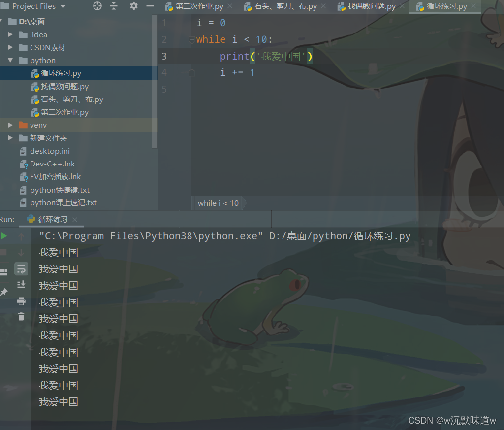Screen dimensions: 504x430
Task: Click the locate/scroll-from-source crosshair icon
Action: tap(97, 6)
